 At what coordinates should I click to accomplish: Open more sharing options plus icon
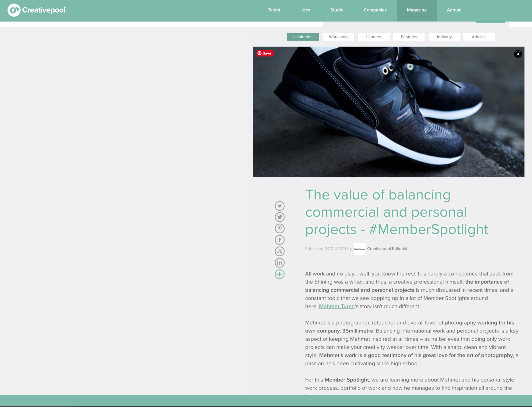click(280, 274)
